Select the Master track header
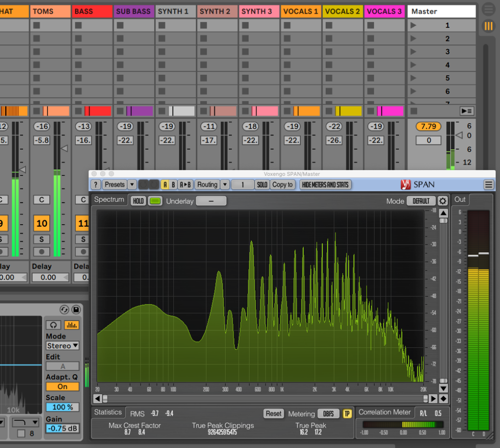This screenshot has height=448, width=500. click(441, 12)
